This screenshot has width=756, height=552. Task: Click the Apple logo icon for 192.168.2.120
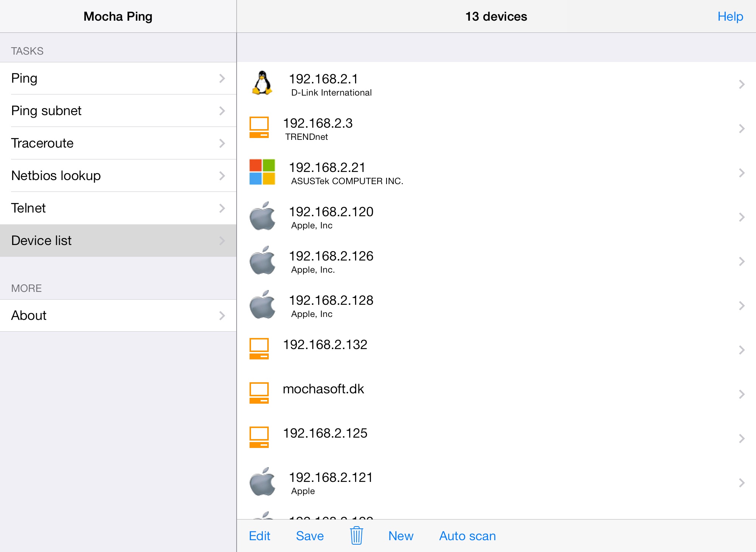coord(262,216)
